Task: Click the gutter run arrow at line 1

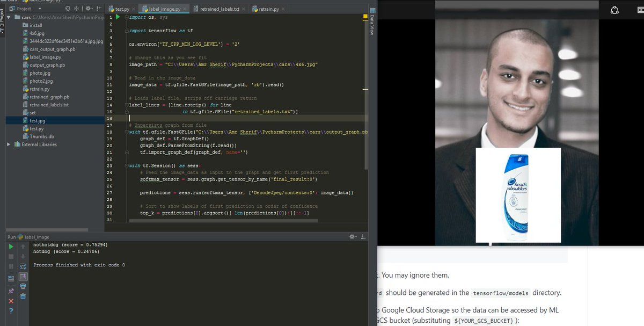Action: (x=118, y=17)
